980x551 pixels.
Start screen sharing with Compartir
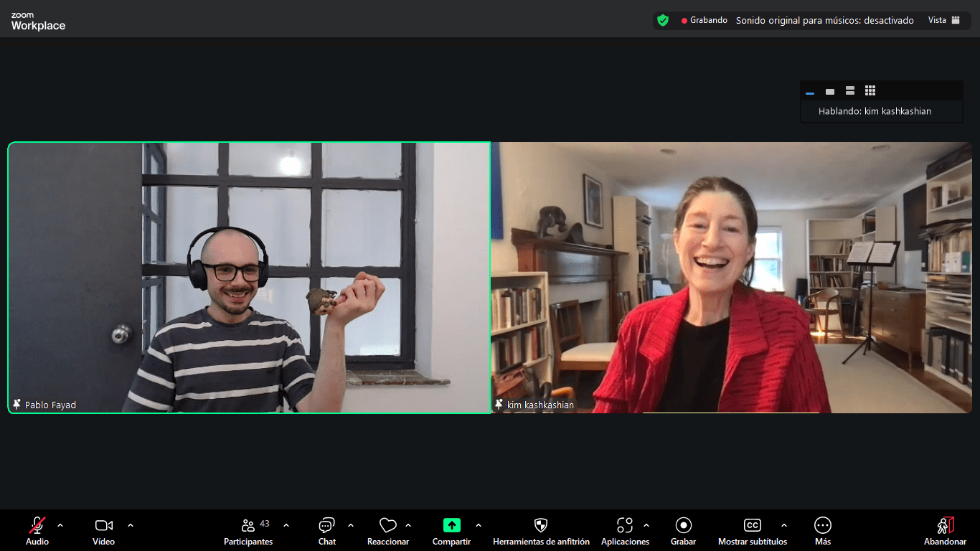(451, 526)
